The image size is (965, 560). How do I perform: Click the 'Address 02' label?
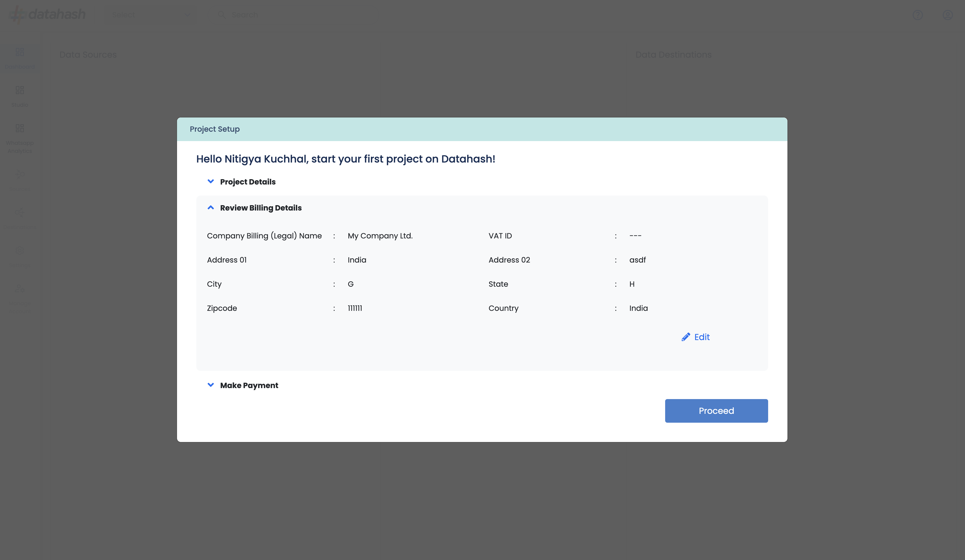[509, 260]
